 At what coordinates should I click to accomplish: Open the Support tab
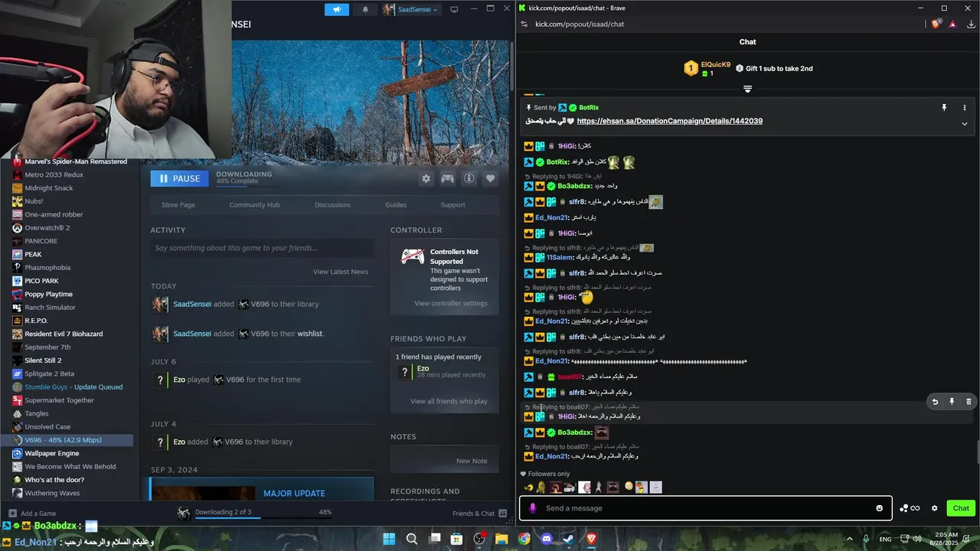452,204
